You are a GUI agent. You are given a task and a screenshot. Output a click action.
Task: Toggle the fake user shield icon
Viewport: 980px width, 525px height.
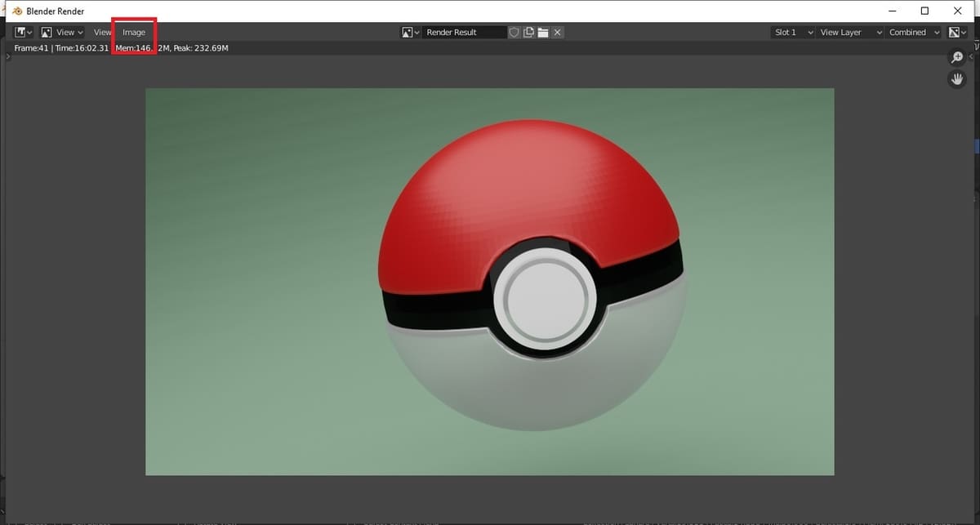coord(514,32)
